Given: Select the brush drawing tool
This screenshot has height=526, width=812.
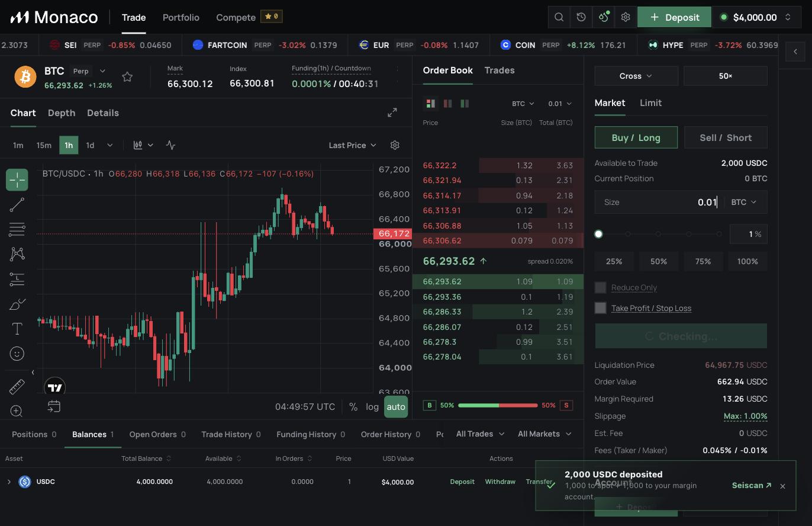Looking at the screenshot, I should [x=17, y=304].
